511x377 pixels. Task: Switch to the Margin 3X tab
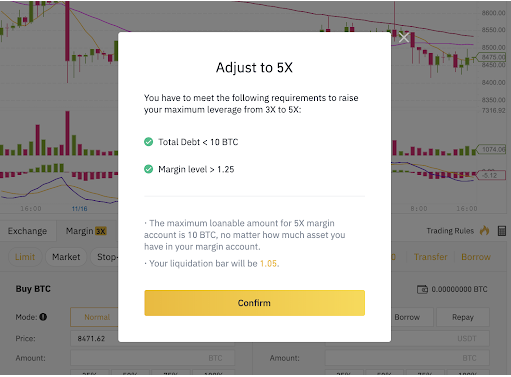tap(86, 231)
